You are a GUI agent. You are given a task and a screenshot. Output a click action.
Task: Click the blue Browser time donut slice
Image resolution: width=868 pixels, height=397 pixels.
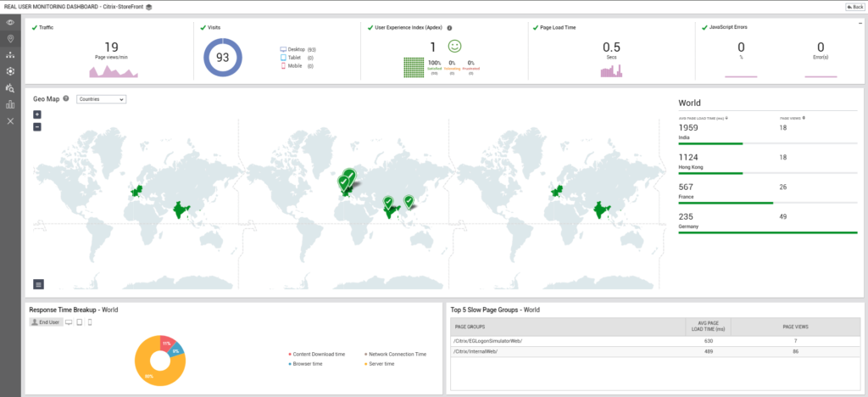tap(178, 351)
